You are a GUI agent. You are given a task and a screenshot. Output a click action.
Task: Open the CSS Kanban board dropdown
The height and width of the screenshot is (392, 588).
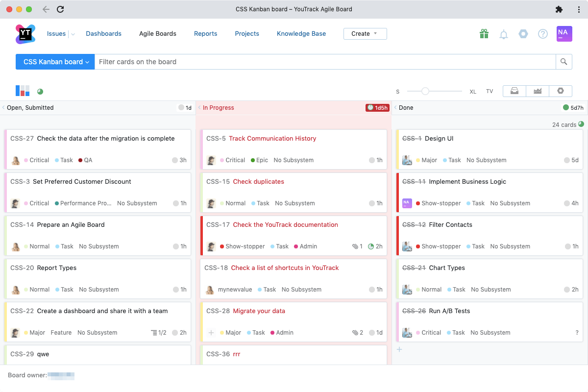tap(55, 62)
